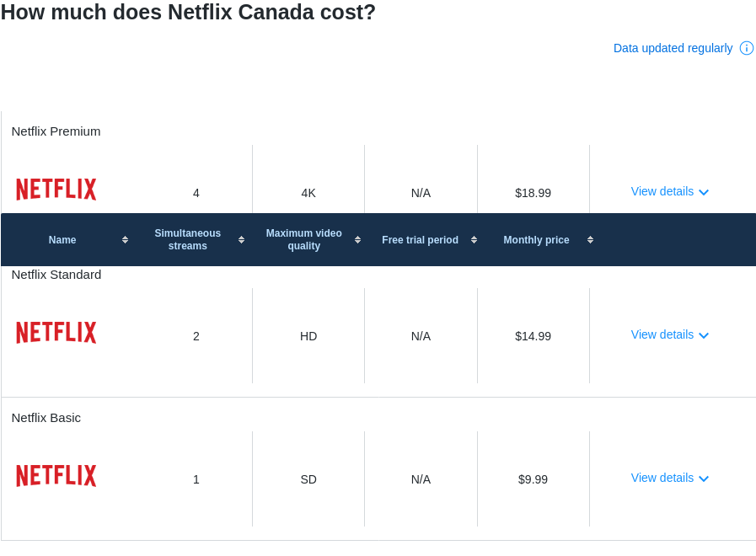This screenshot has height=556, width=756.
Task: Click the N/A free trial for Standard
Action: click(421, 336)
